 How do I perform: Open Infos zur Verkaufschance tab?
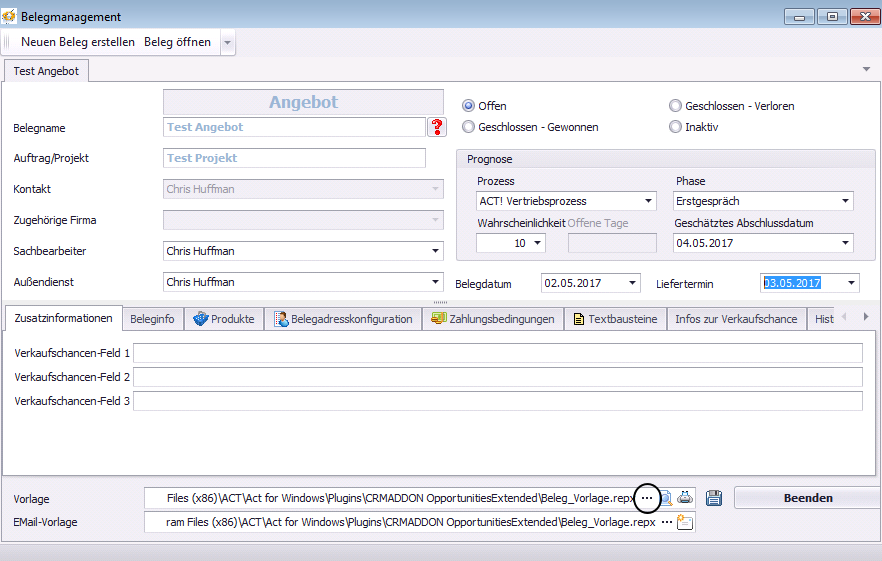pyautogui.click(x=736, y=319)
